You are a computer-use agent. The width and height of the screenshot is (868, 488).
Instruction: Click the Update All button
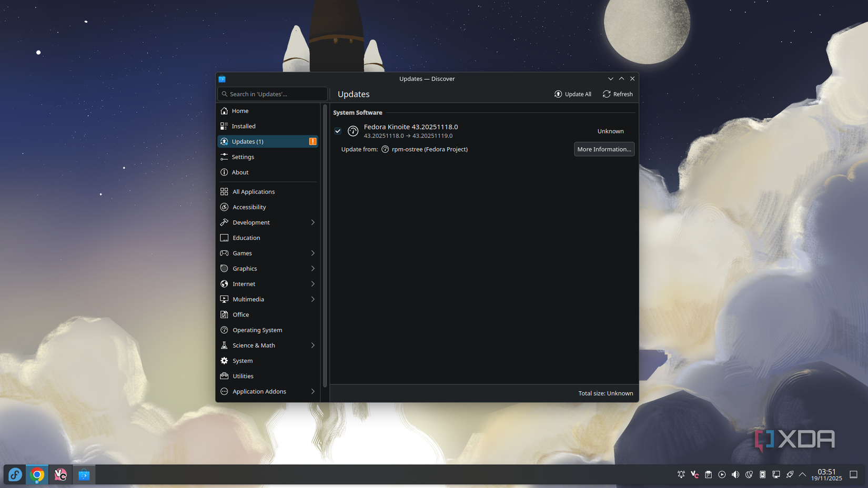click(x=572, y=94)
